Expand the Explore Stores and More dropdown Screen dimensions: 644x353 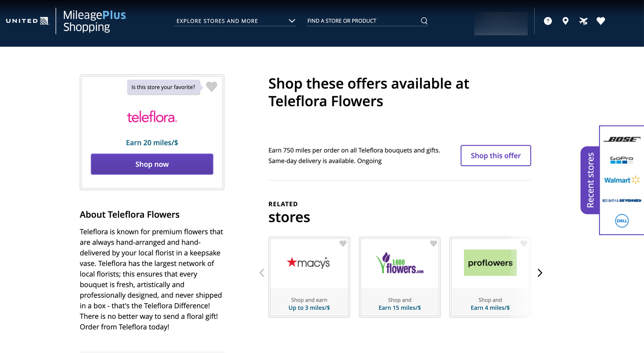pos(291,21)
